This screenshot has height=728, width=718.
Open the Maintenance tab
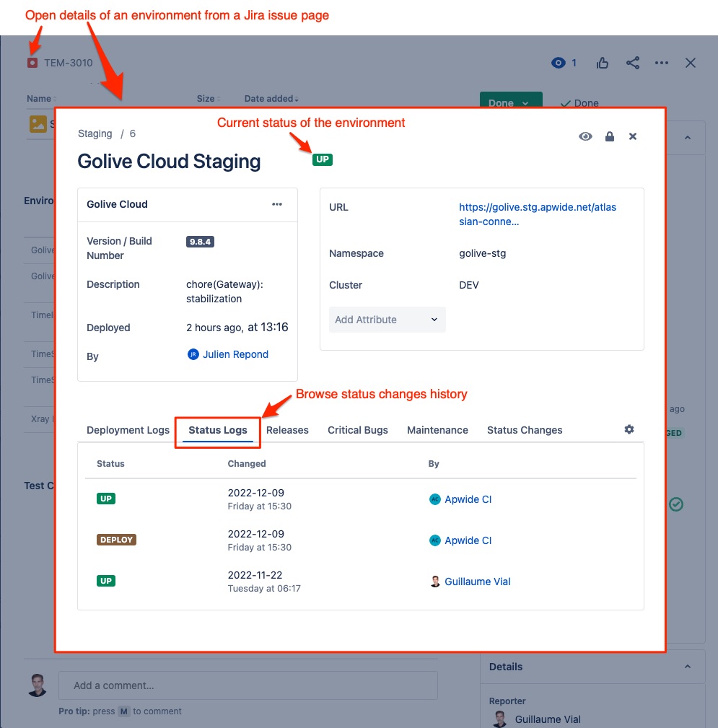tap(437, 430)
